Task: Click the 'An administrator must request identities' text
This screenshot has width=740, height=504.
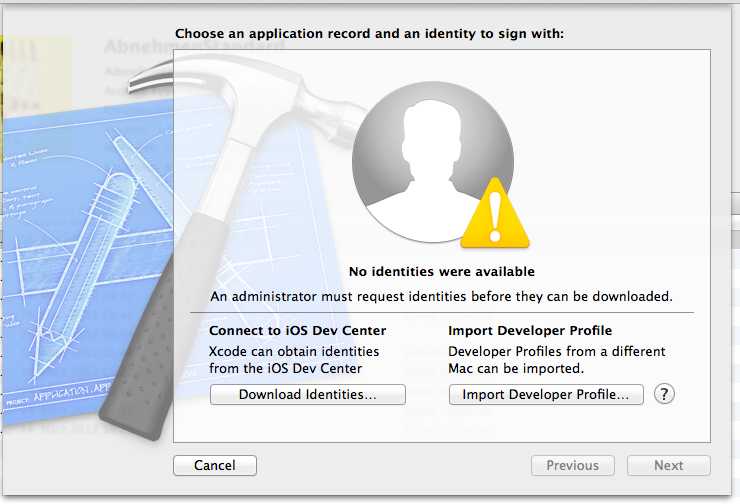Action: pyautogui.click(x=441, y=296)
